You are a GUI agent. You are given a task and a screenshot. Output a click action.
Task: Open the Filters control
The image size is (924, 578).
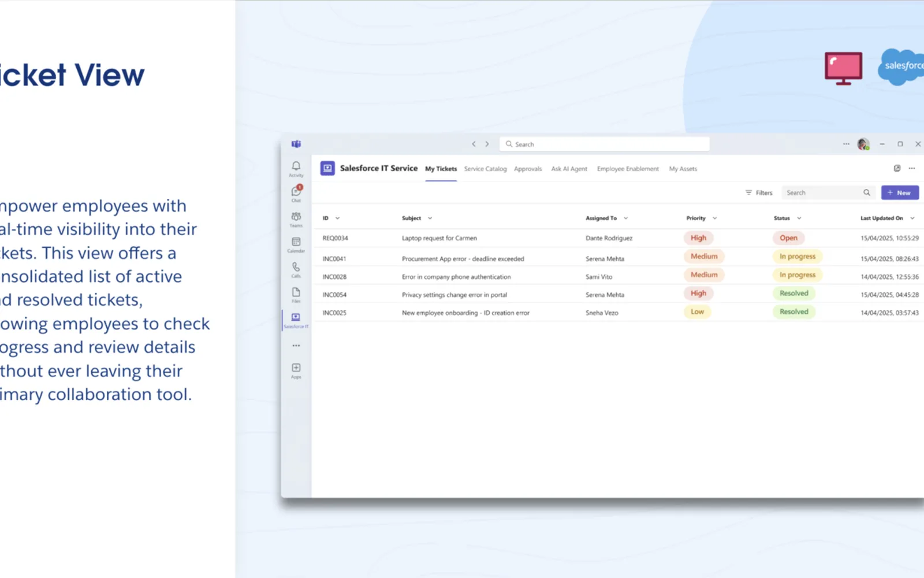(x=759, y=192)
